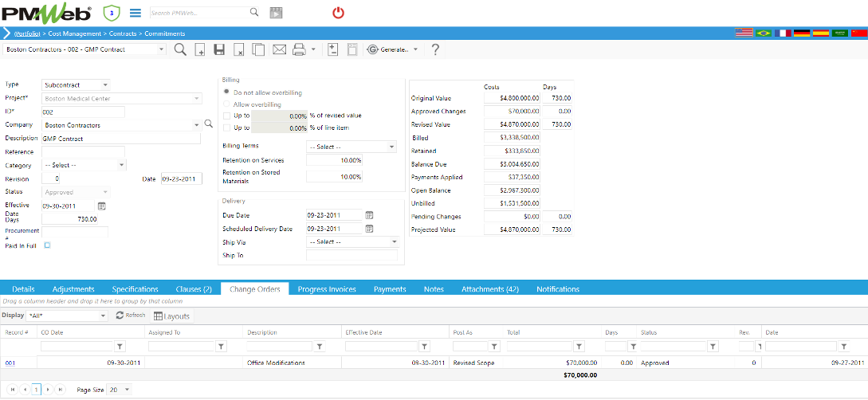The width and height of the screenshot is (868, 400).
Task: Open the Company dropdown
Action: click(x=197, y=125)
